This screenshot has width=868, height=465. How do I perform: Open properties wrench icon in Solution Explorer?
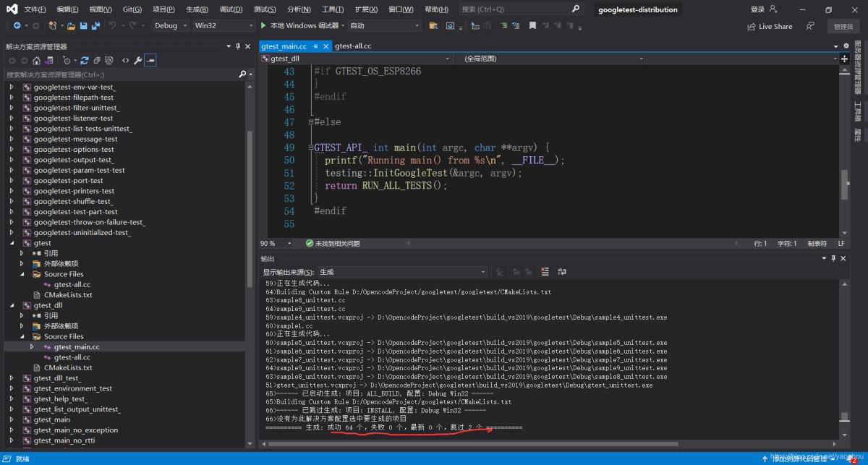click(x=137, y=61)
